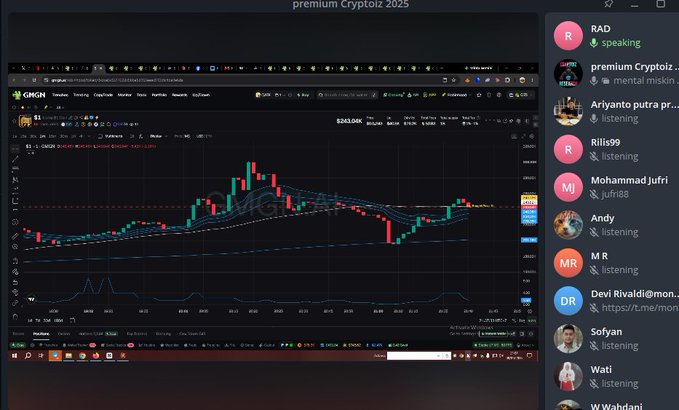This screenshot has height=410, width=679.
Task: Open the orange fox wallet extension
Action: point(467,80)
